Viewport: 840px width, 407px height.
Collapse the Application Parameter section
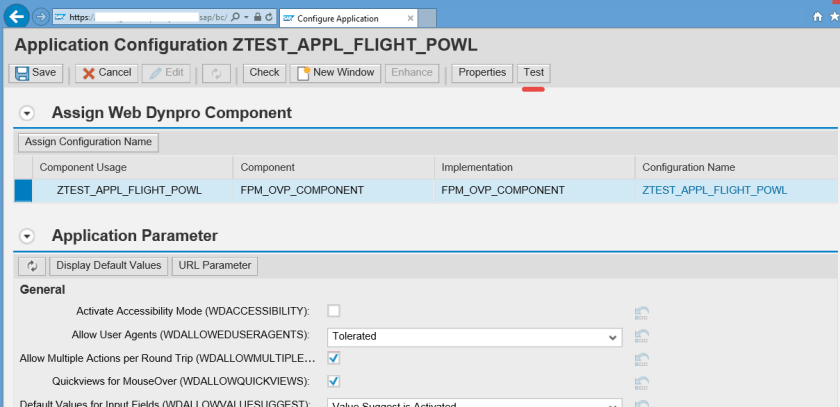click(x=28, y=237)
